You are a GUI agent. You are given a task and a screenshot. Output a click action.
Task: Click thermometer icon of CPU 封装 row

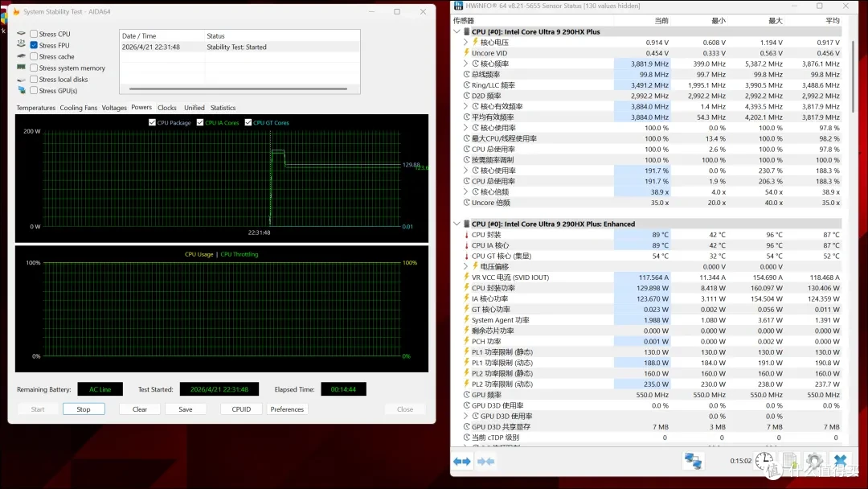pos(467,235)
